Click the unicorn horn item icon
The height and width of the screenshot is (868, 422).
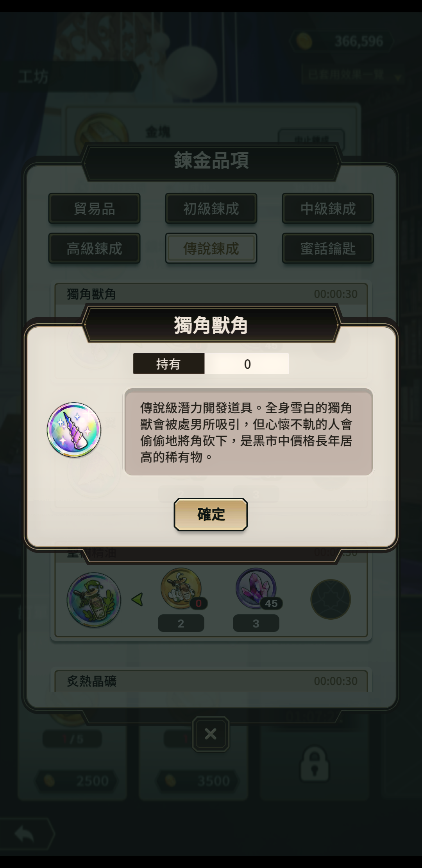coord(74,430)
